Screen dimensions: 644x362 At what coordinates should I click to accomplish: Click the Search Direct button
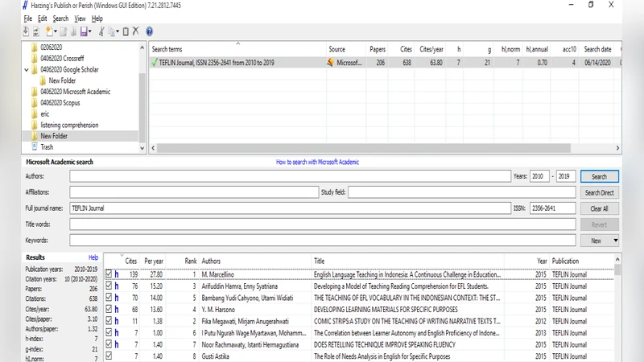(599, 193)
